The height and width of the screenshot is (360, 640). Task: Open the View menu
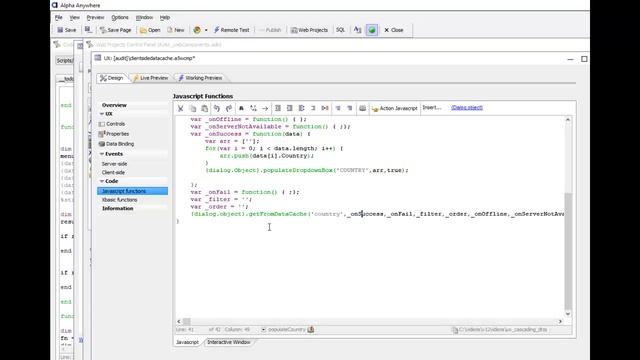[74, 18]
